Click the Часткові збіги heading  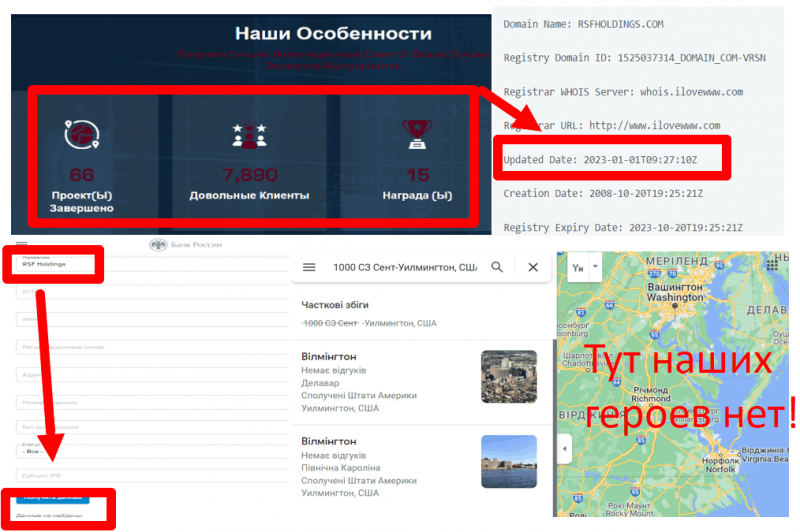point(335,305)
